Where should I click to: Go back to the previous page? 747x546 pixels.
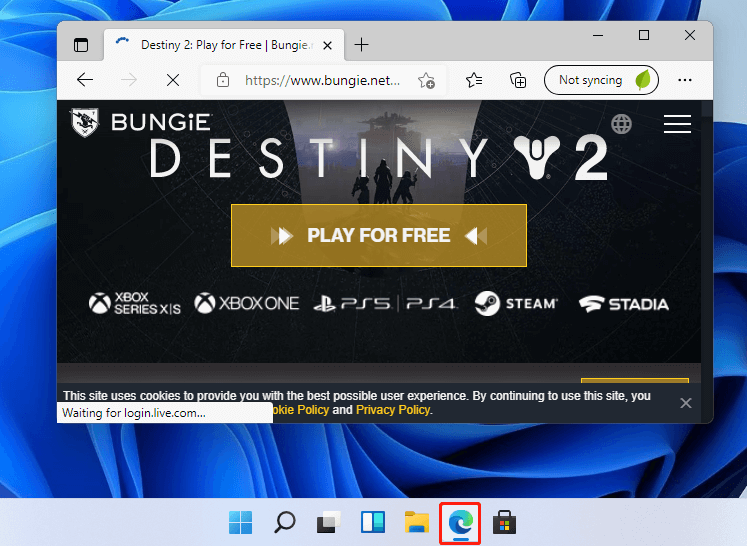pyautogui.click(x=85, y=80)
